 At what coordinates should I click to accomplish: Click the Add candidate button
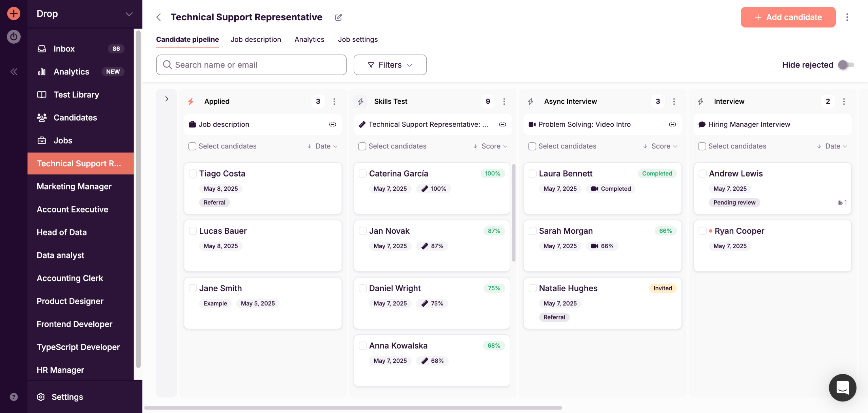[x=788, y=17]
